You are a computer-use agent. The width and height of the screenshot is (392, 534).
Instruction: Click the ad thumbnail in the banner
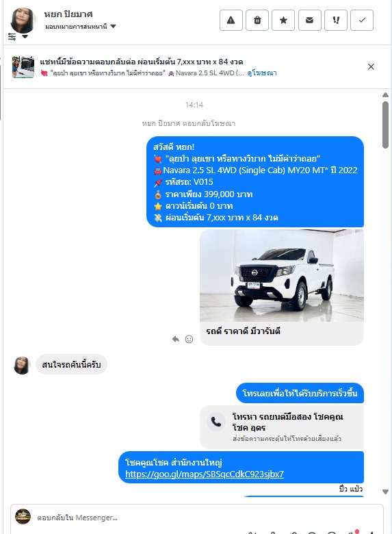(23, 67)
